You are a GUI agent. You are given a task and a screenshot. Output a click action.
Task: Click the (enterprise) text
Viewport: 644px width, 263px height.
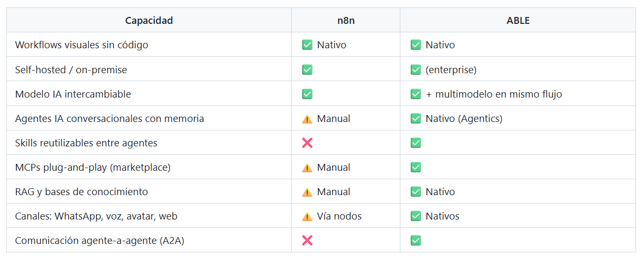[x=451, y=69]
